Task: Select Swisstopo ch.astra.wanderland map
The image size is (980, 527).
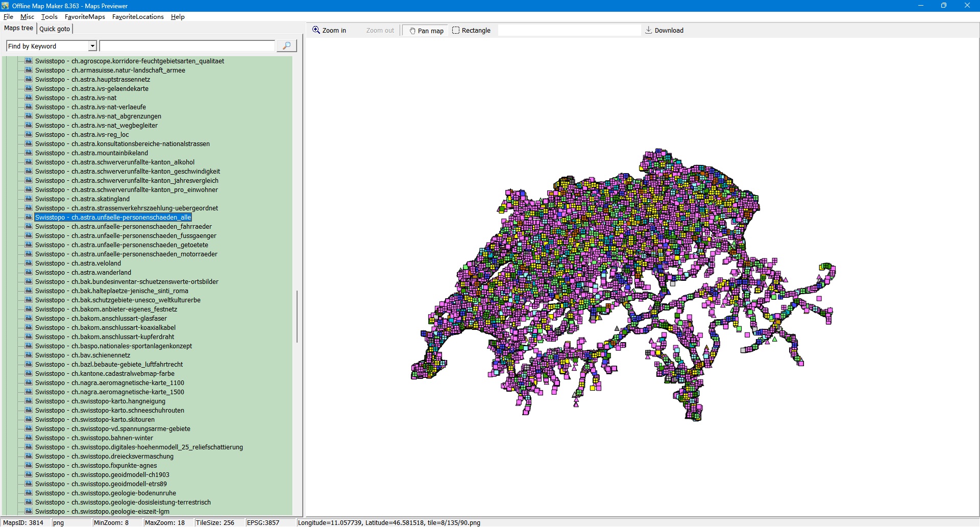Action: click(x=83, y=273)
